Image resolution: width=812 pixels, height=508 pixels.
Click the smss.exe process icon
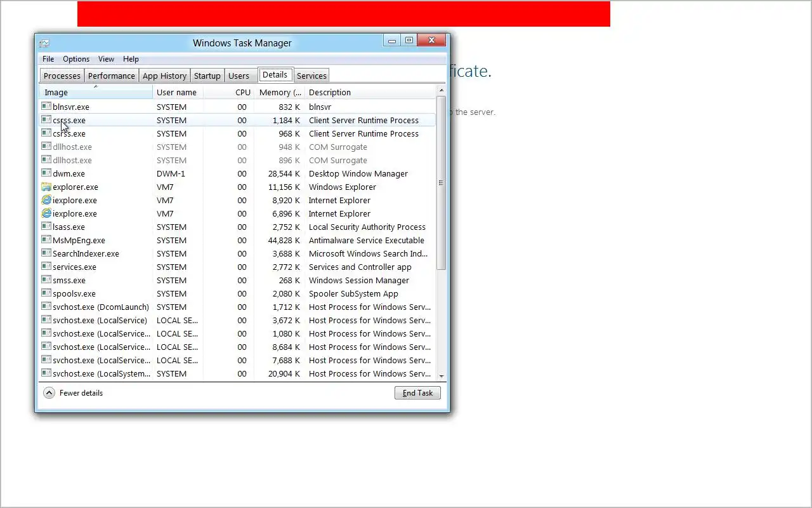46,280
